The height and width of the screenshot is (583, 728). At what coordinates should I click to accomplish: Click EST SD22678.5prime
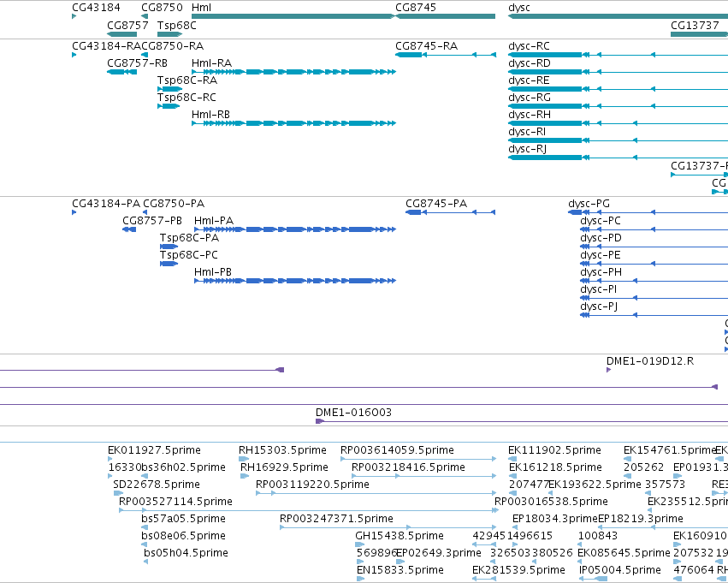[x=157, y=485]
